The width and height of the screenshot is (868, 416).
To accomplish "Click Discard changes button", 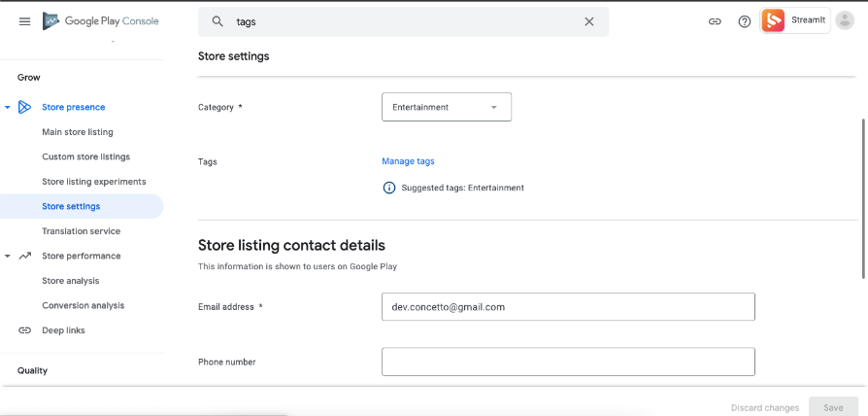I will click(x=765, y=407).
